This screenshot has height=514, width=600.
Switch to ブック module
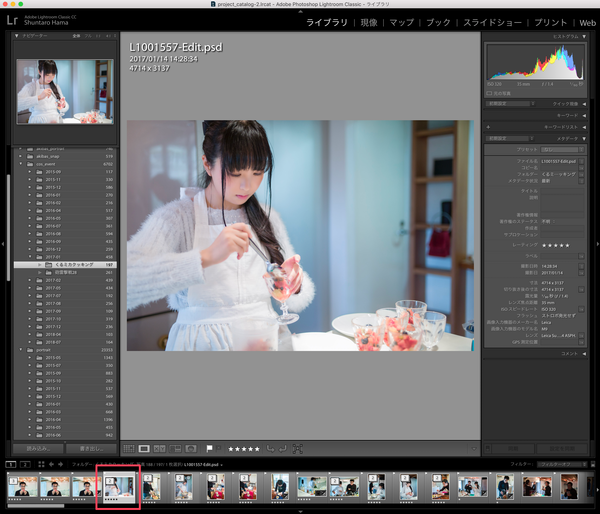[438, 23]
